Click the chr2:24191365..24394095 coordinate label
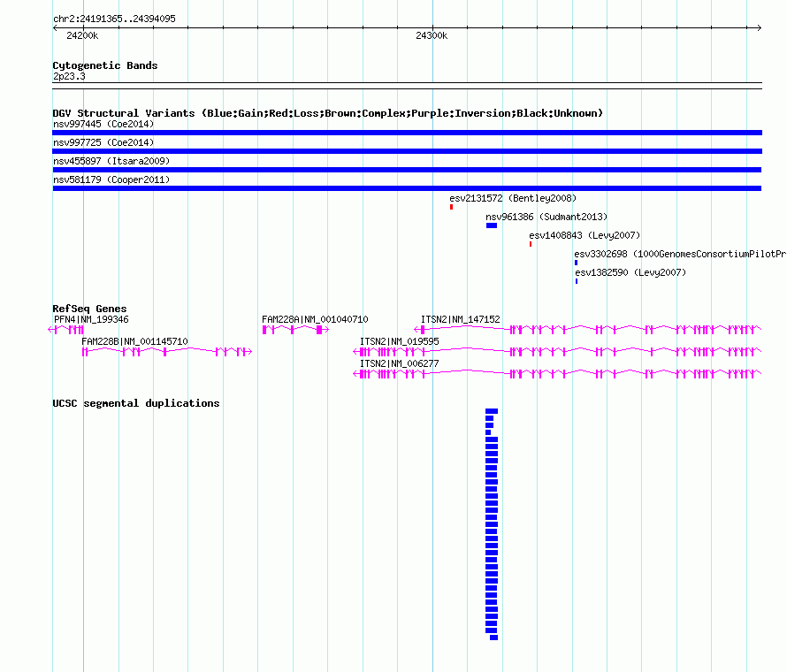 (114, 19)
